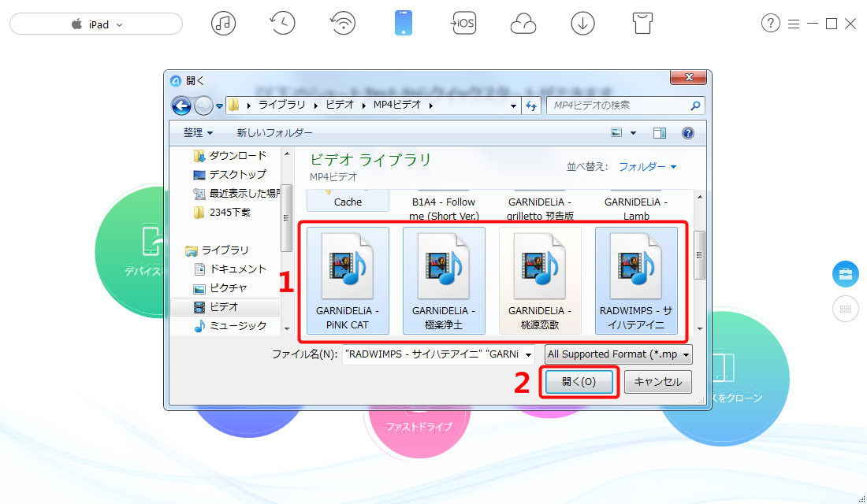Open the iTunes music library icon
The width and height of the screenshot is (867, 504).
223,24
